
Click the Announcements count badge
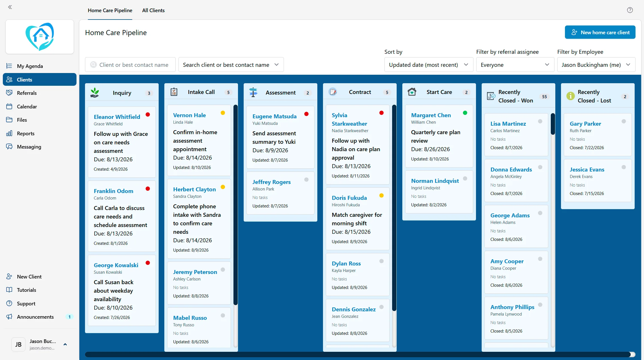coord(69,317)
